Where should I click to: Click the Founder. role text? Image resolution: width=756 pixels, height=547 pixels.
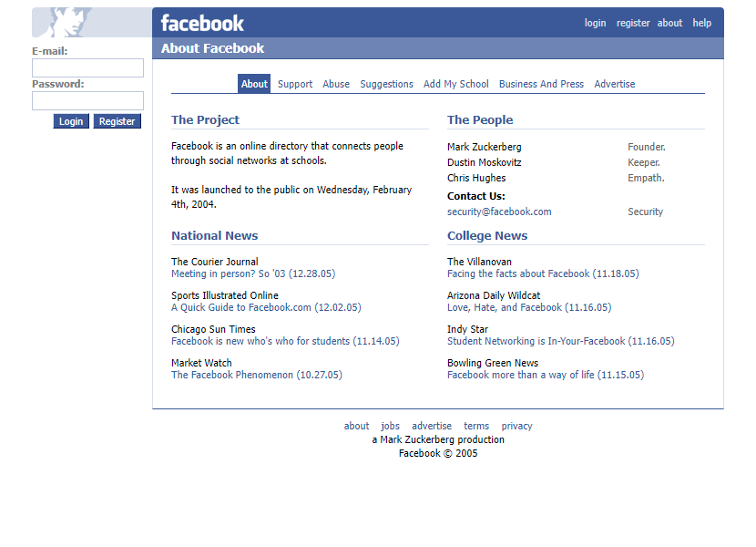tap(647, 147)
